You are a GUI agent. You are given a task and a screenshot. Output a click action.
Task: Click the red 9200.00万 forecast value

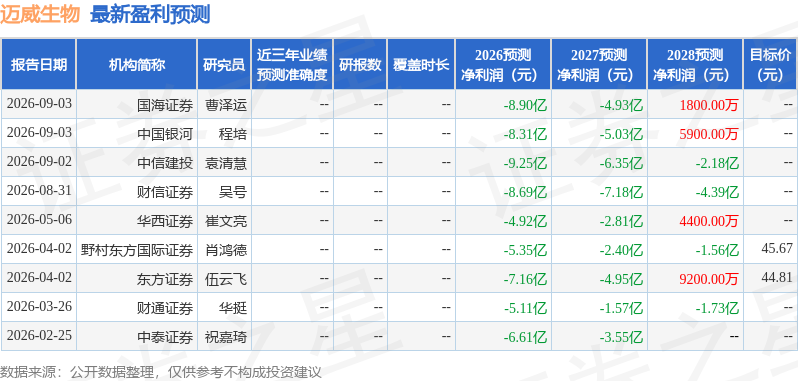708,279
